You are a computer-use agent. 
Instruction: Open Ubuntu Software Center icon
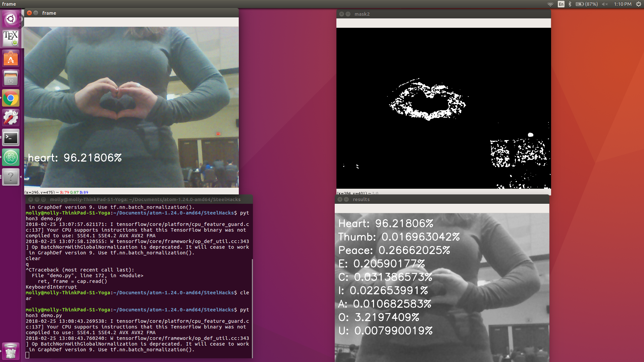pyautogui.click(x=11, y=59)
